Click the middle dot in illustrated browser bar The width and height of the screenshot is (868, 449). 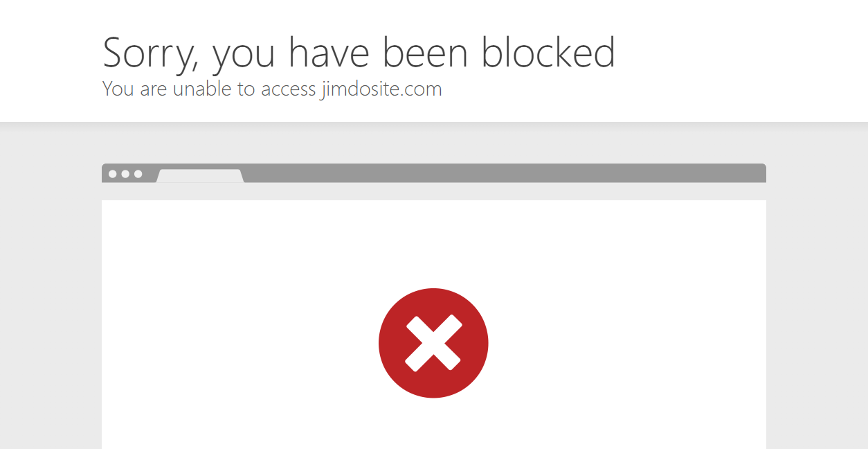(125, 174)
